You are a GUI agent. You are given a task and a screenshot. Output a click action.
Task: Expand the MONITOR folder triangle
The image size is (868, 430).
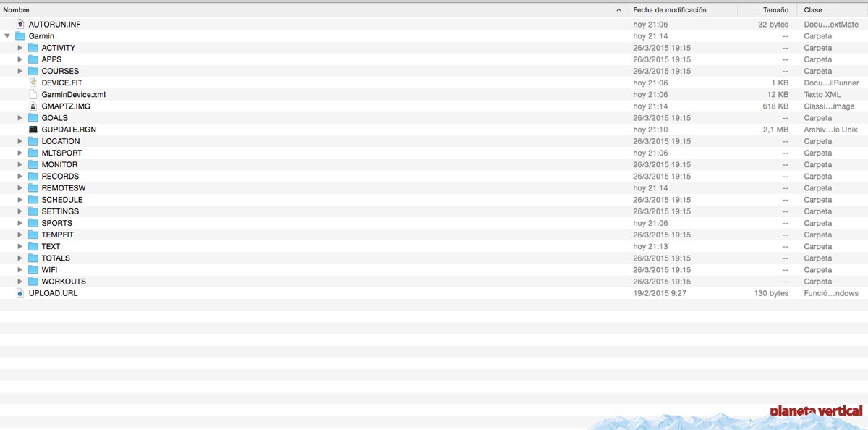(20, 164)
